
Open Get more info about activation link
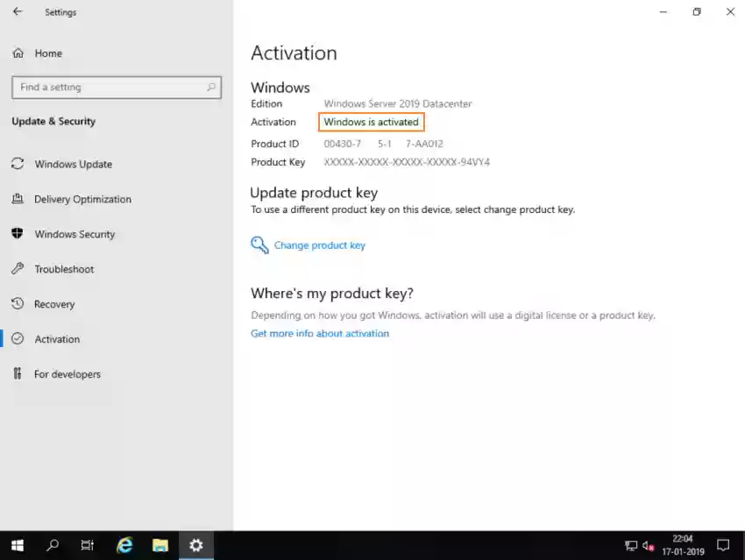(320, 333)
